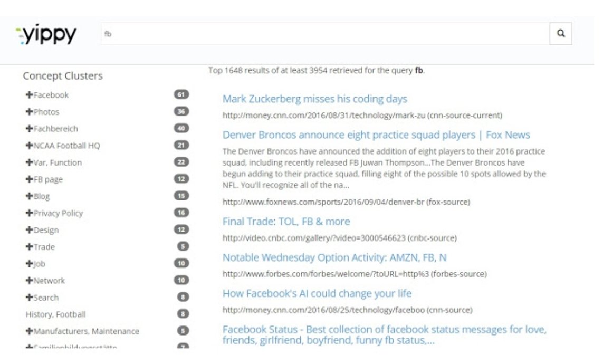Open Facebook Status best collection link
The height and width of the screenshot is (364, 603).
(384, 335)
